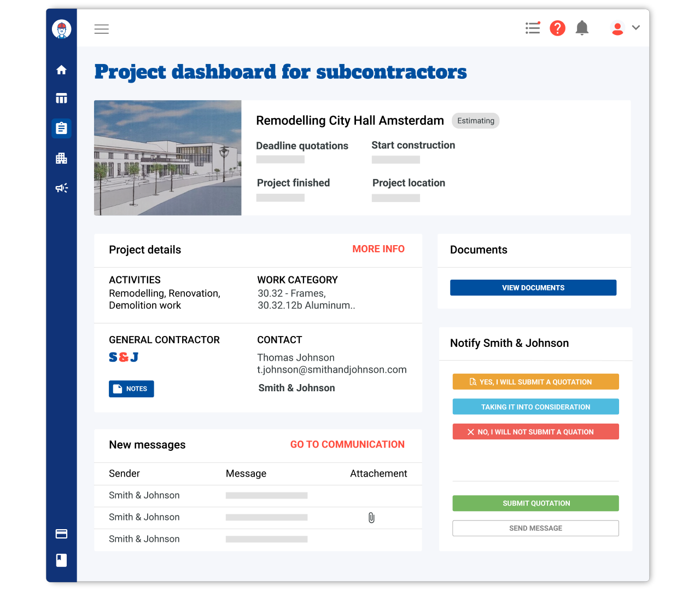Open the task list icon in header
The height and width of the screenshot is (591, 700).
tap(533, 28)
